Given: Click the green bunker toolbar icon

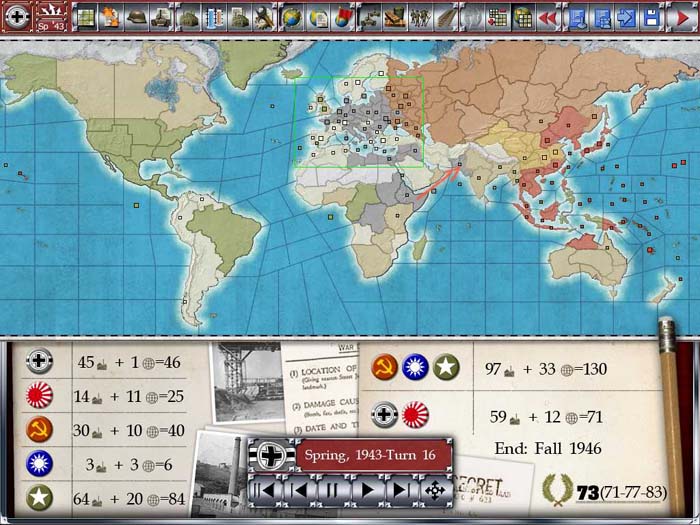Looking at the screenshot, I should pos(188,17).
